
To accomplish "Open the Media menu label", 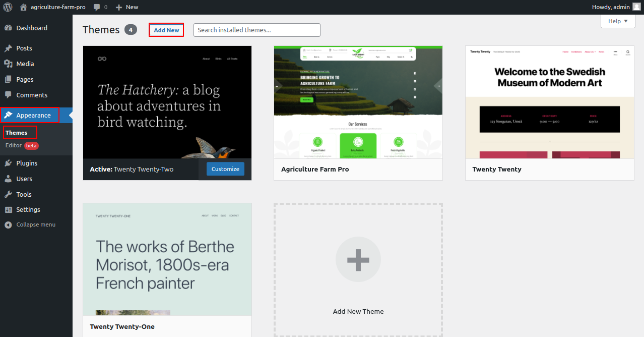I will [x=25, y=64].
